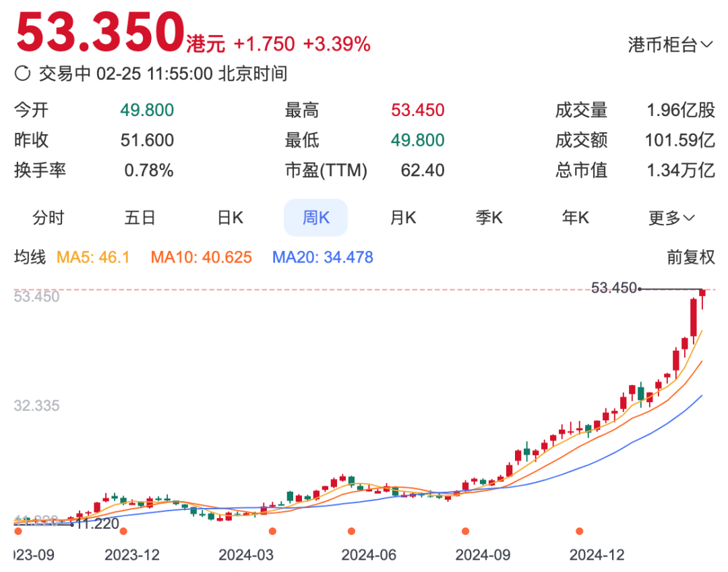This screenshot has height=572, width=728.
Task: Show the 月K chart
Action: [403, 217]
